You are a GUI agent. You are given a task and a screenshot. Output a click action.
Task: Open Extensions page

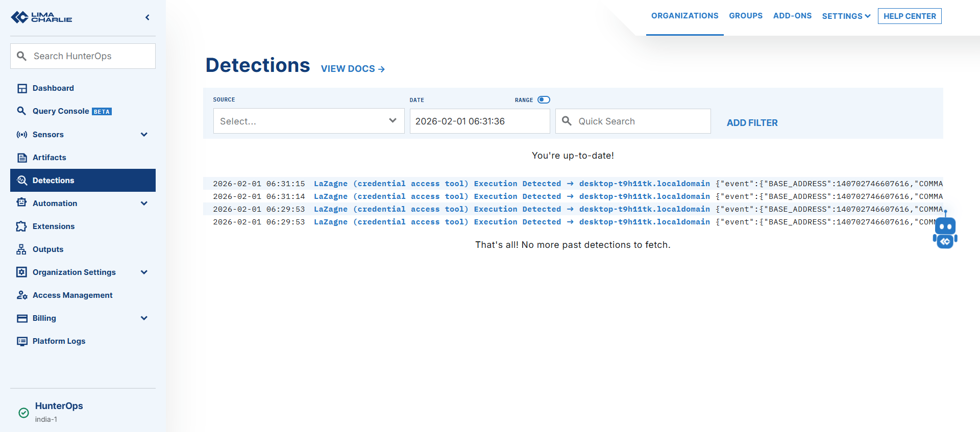(83, 226)
